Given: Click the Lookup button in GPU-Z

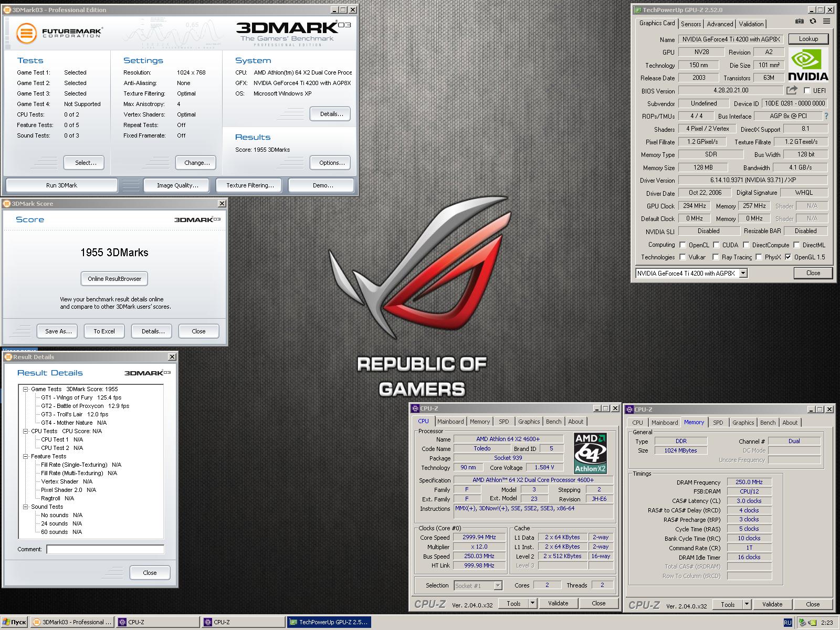Looking at the screenshot, I should (x=808, y=39).
